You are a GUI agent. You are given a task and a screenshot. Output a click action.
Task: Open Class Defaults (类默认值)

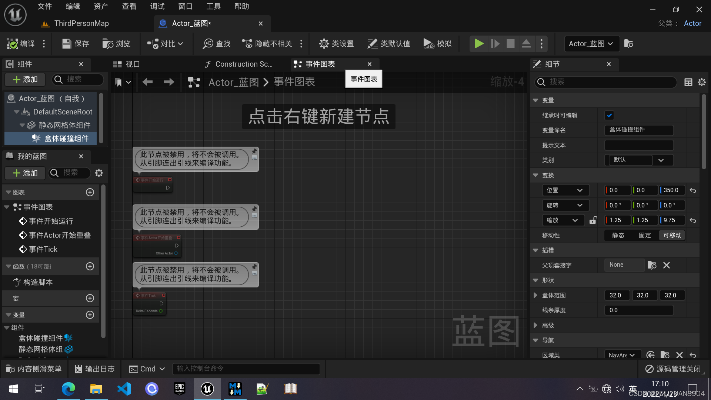point(389,44)
